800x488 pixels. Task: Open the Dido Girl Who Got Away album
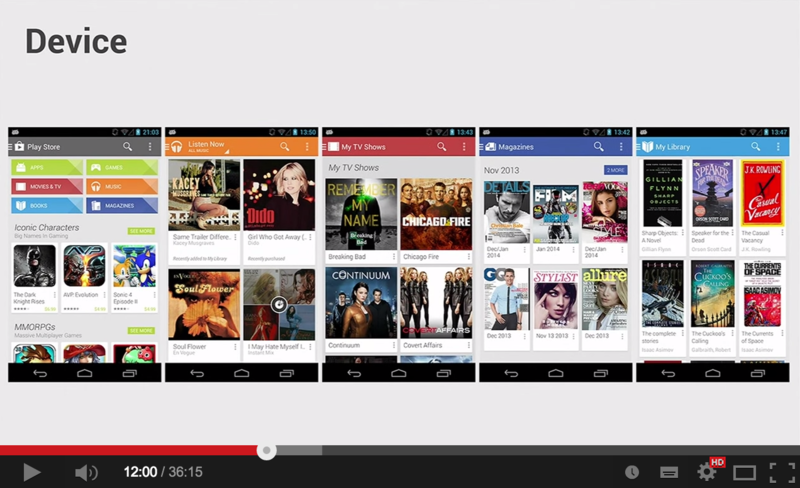[279, 194]
